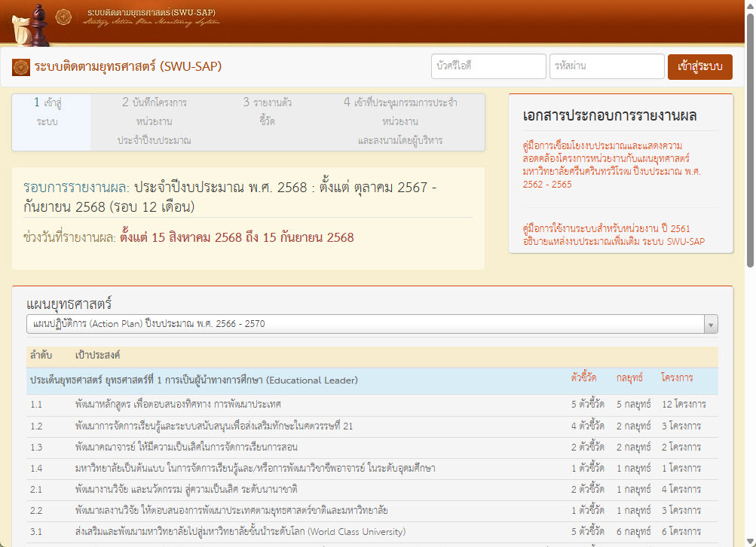This screenshot has height=547, width=756.
Task: Click the SWU emblem next to system title
Action: pyautogui.click(x=21, y=67)
